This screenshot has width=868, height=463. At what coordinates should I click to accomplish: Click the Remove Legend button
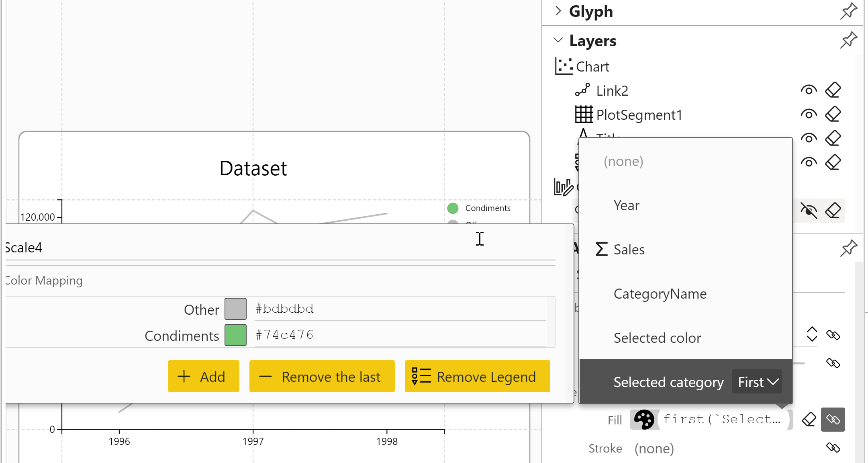point(477,377)
